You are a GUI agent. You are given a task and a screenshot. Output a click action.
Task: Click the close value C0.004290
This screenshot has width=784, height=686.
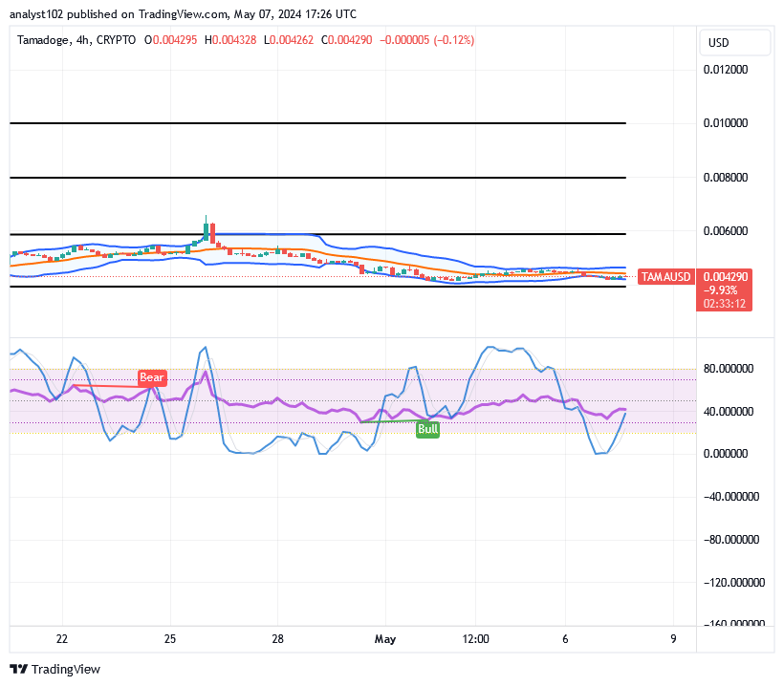(x=346, y=40)
